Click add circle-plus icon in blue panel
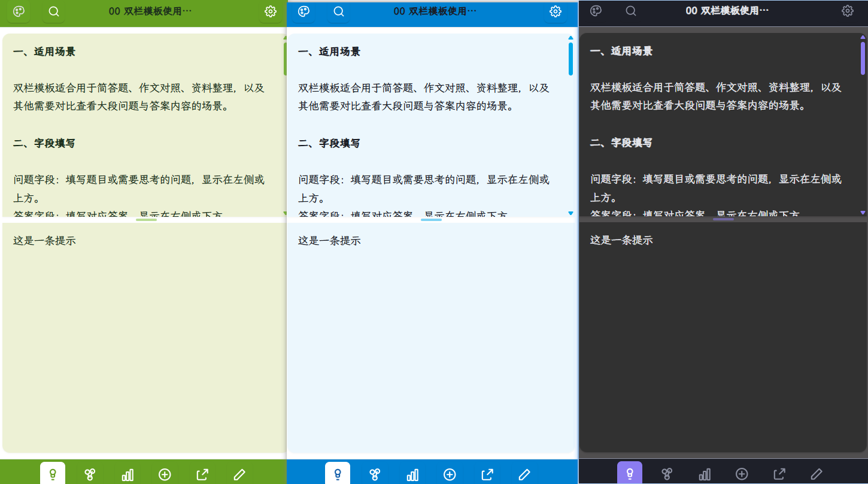The width and height of the screenshot is (868, 484). coord(450,474)
